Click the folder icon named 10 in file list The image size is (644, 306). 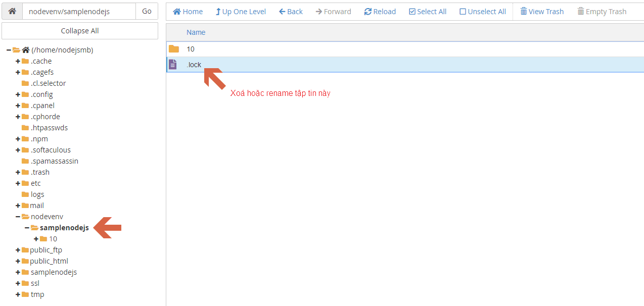click(x=174, y=49)
